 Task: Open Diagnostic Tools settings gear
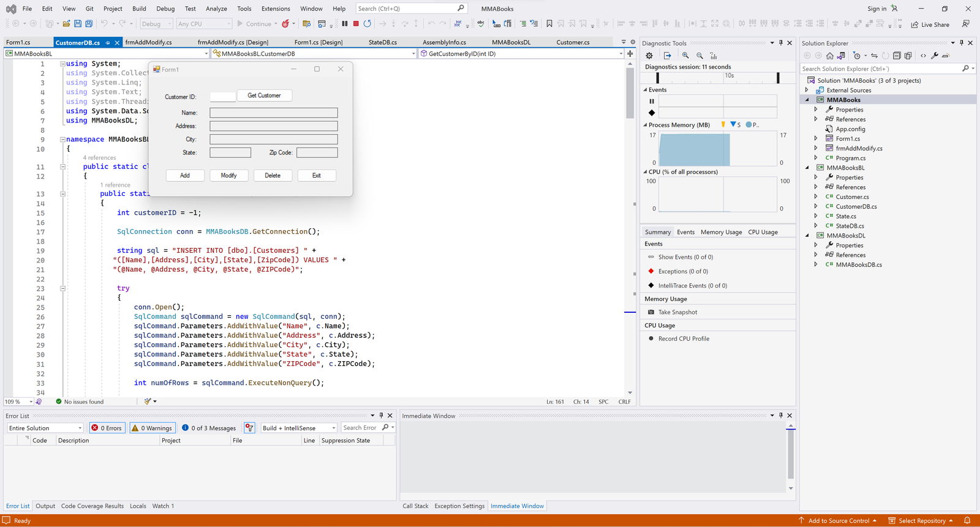[x=649, y=56]
